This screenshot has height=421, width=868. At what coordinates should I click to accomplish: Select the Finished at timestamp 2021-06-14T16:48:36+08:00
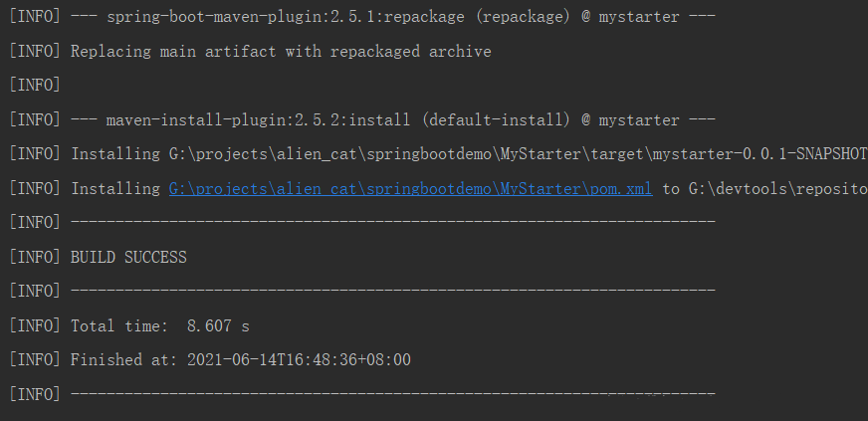(299, 360)
